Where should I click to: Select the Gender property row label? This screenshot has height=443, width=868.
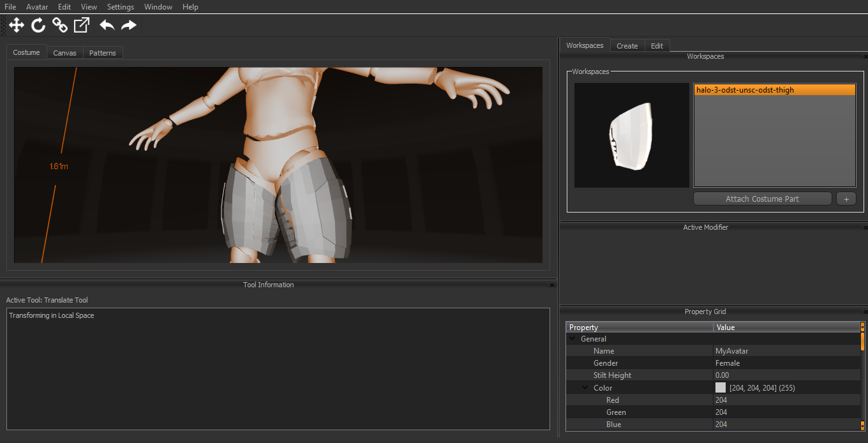[606, 363]
